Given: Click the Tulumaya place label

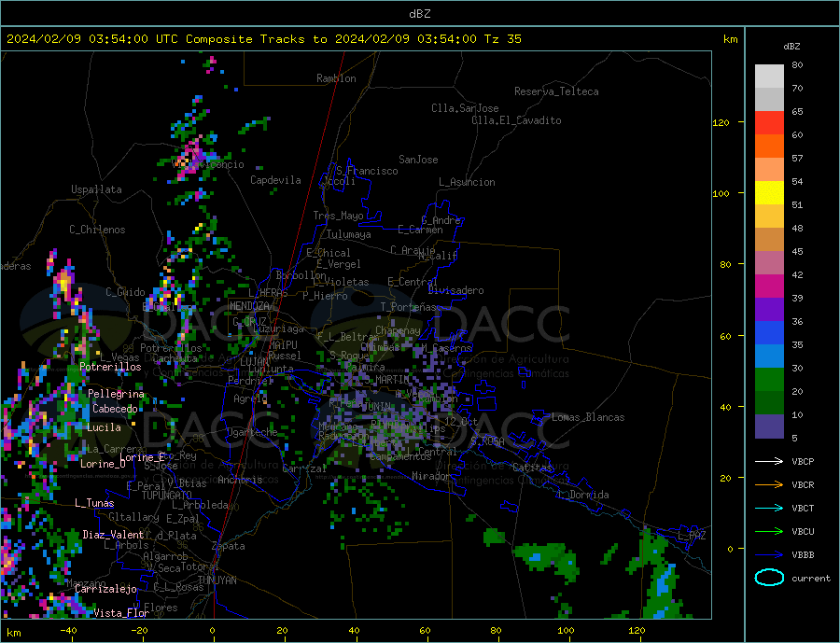Looking at the screenshot, I should (349, 234).
